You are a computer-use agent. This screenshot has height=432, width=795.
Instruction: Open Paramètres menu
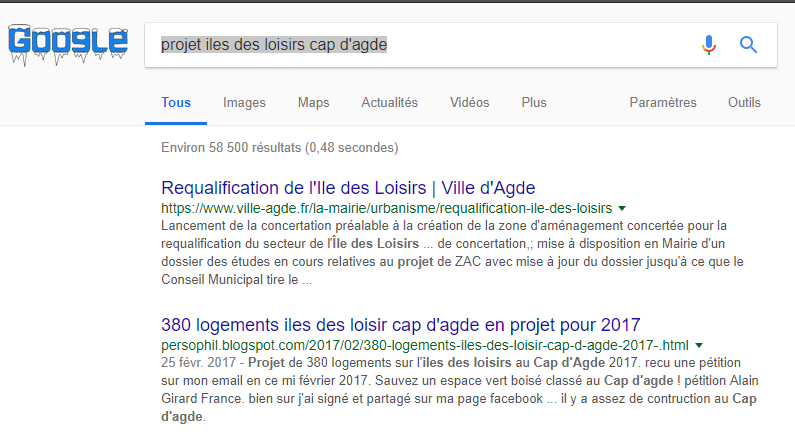click(x=663, y=102)
